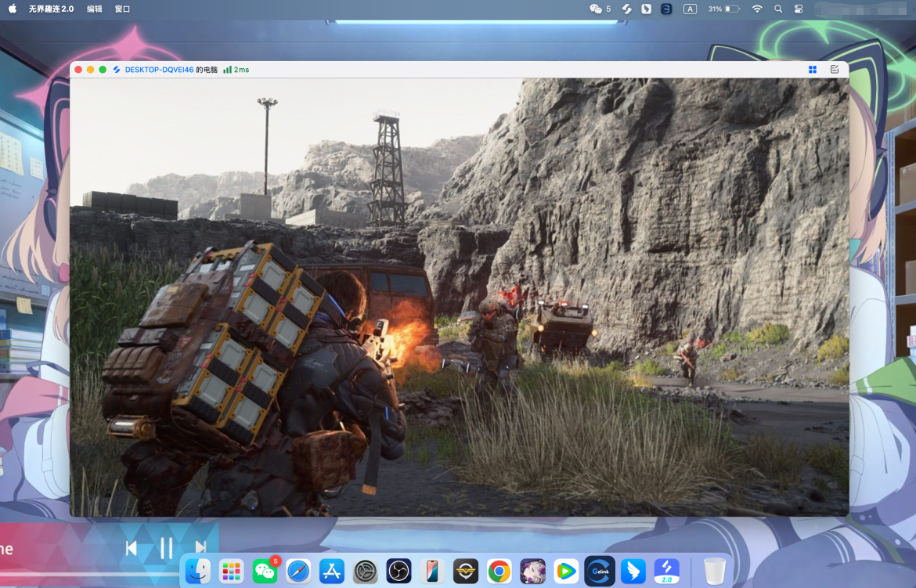Open the 无界趣连 2.0 application menu
Image resolution: width=916 pixels, height=588 pixels.
(x=51, y=9)
